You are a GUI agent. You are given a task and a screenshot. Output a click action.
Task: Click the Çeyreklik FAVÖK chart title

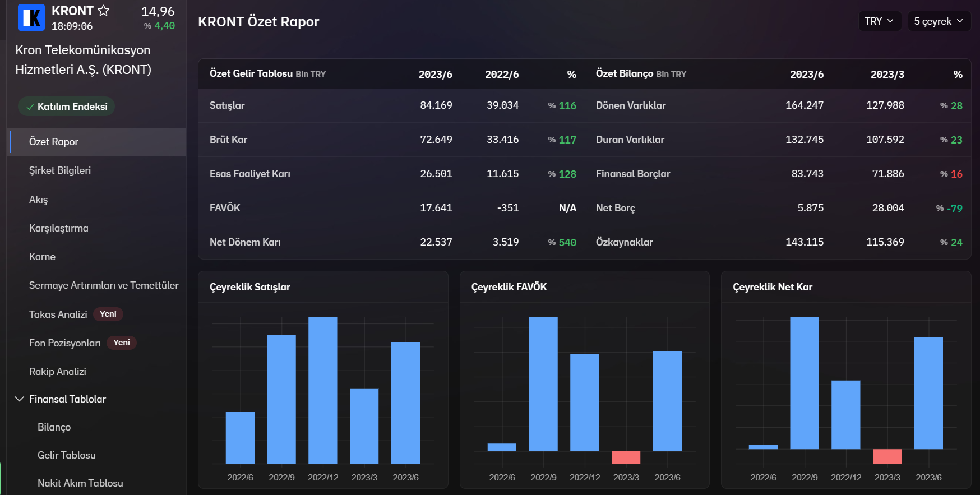(509, 287)
